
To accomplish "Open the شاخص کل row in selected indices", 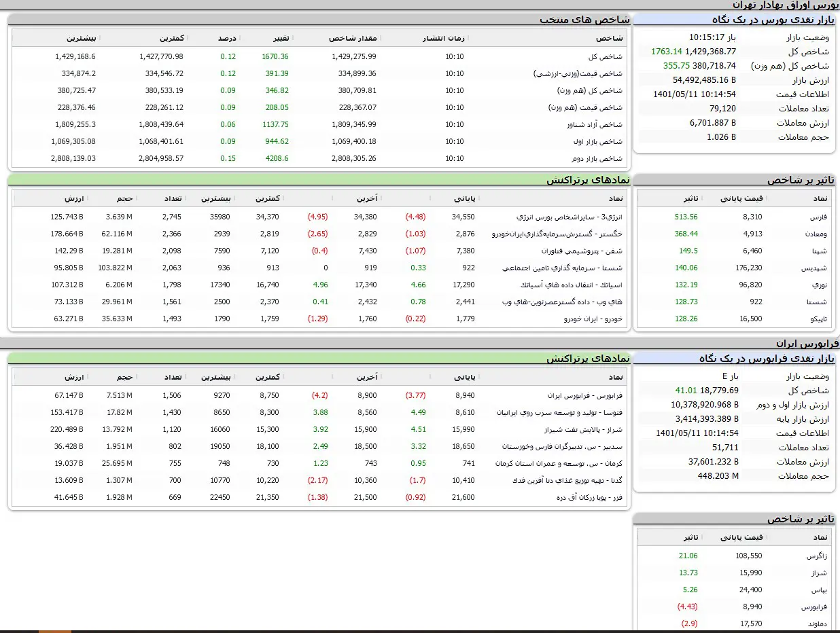I will 606,57.
